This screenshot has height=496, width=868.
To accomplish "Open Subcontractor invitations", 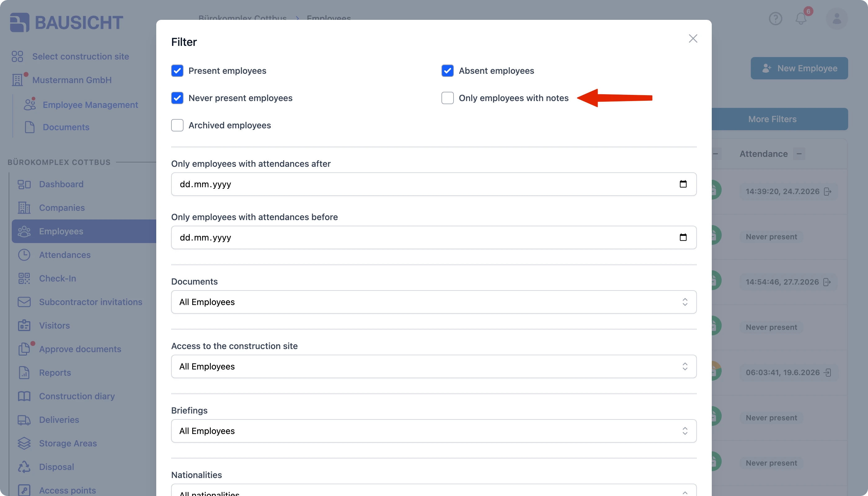I will pyautogui.click(x=91, y=302).
